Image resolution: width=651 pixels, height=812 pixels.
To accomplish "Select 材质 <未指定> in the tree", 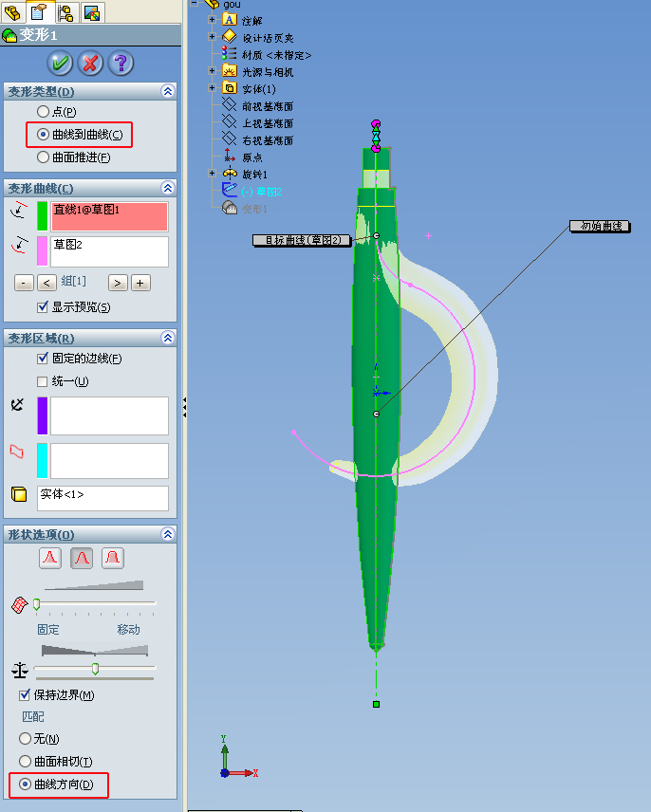I will point(276,55).
